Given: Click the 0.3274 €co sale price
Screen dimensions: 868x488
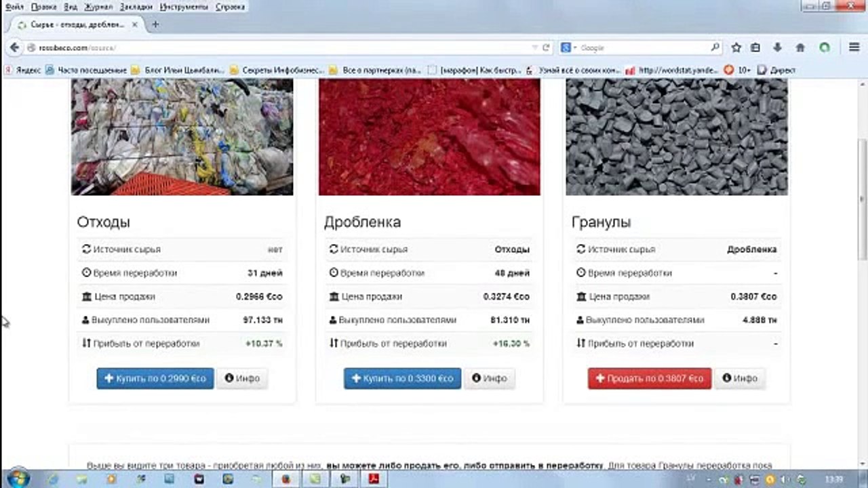Looking at the screenshot, I should coord(507,297).
